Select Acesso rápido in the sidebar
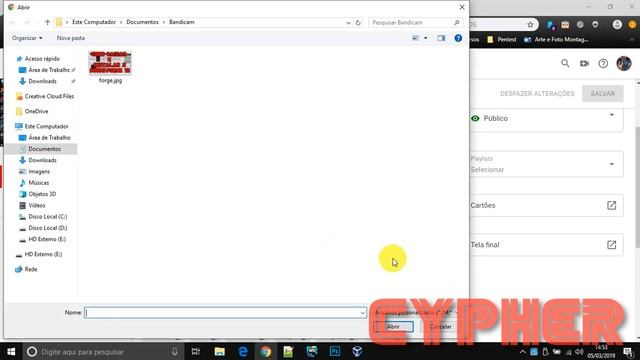 42,59
